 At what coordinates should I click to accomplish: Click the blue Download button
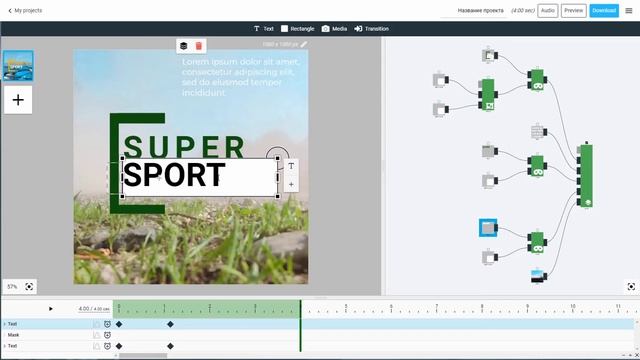(x=604, y=11)
